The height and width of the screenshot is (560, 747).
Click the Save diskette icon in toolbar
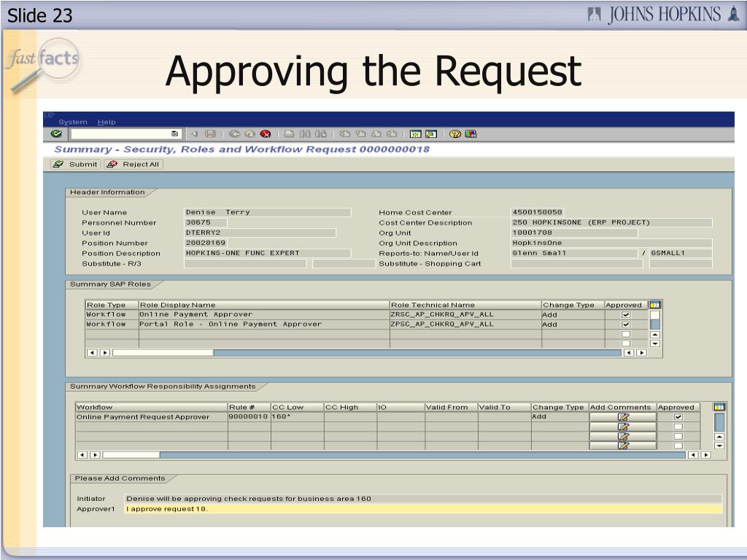210,134
